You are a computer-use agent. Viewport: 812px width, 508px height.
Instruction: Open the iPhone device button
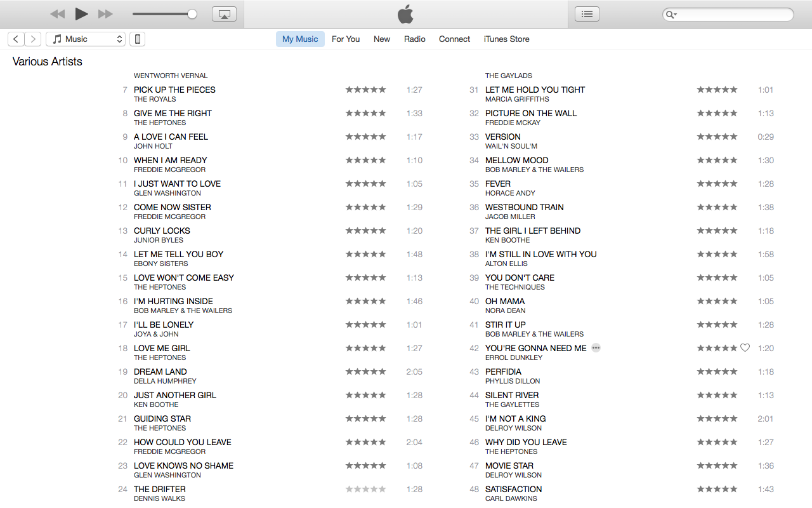137,39
